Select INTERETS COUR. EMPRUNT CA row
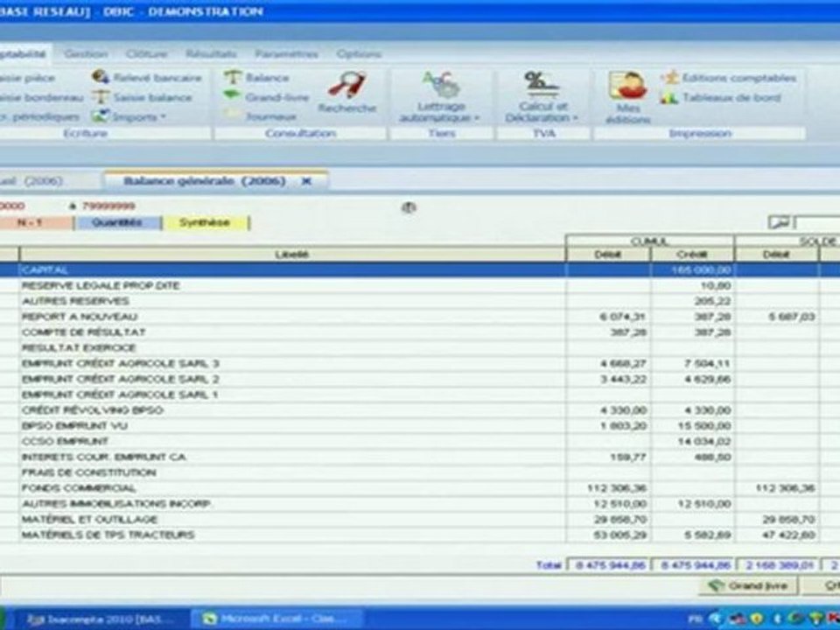Image resolution: width=840 pixels, height=630 pixels. pyautogui.click(x=420, y=457)
